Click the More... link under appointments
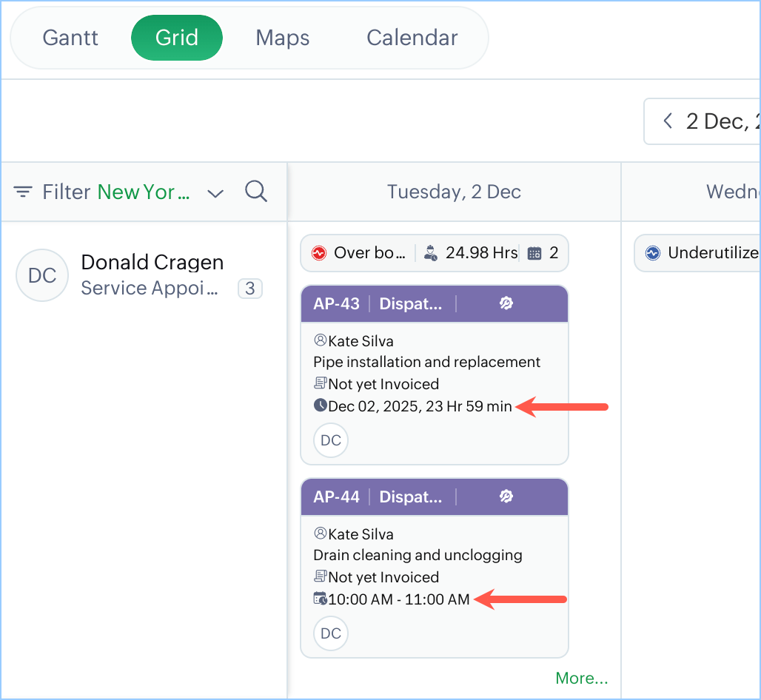Screen dimensions: 761x700 tap(582, 678)
